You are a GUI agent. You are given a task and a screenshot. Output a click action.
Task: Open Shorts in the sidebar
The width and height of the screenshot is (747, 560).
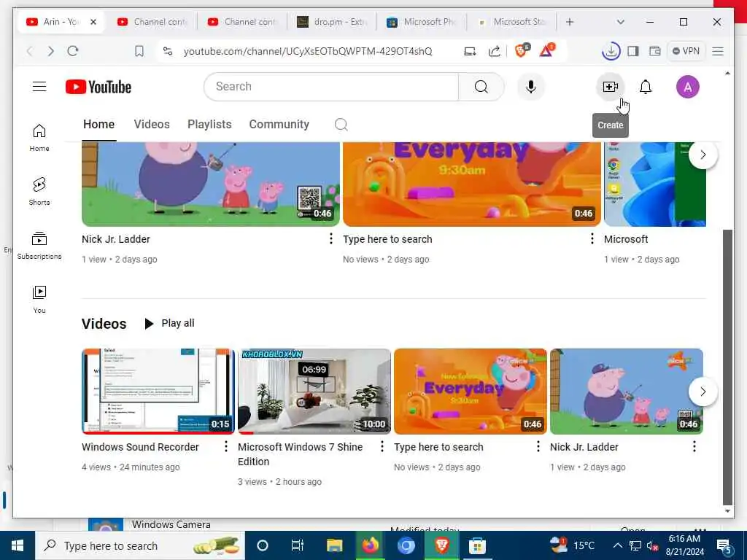39,192
